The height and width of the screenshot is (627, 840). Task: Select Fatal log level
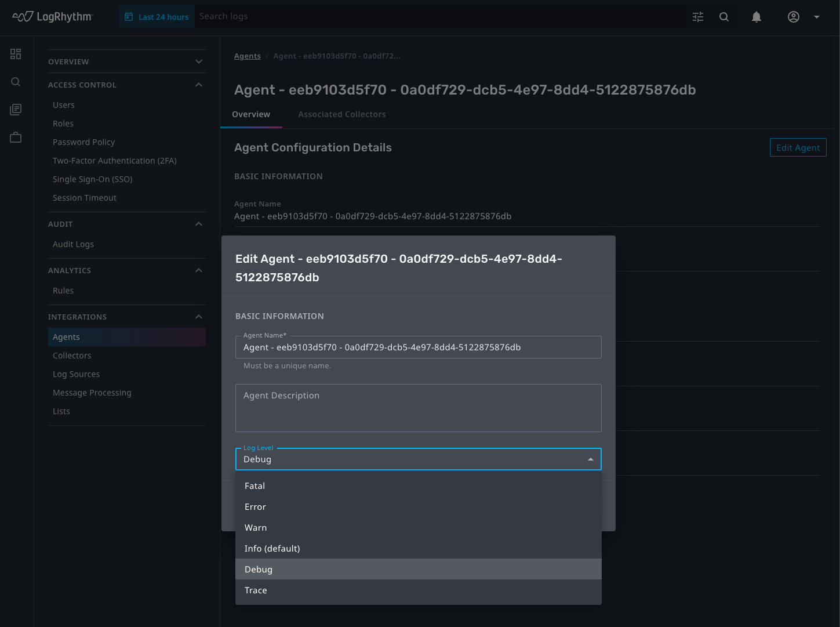point(419,486)
